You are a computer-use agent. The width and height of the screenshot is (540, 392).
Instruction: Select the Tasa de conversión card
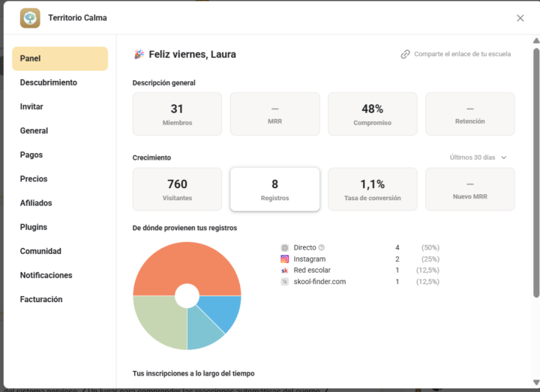coord(372,189)
